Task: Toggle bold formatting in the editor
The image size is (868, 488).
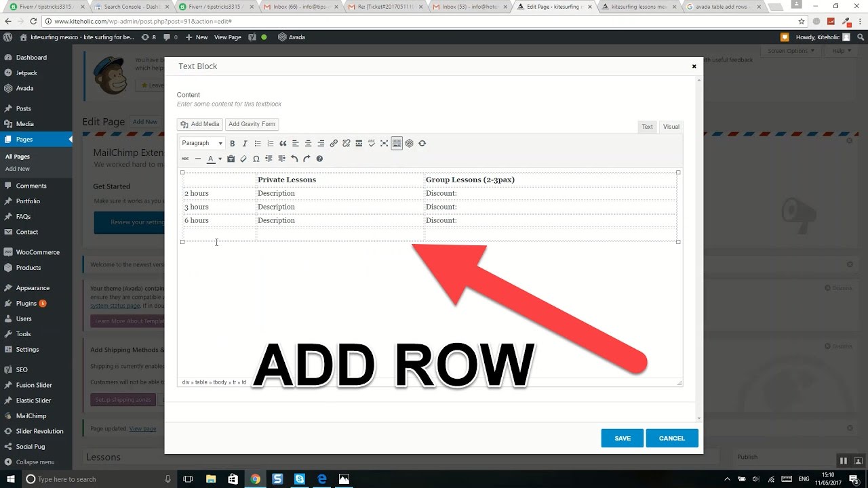Action: pos(232,144)
